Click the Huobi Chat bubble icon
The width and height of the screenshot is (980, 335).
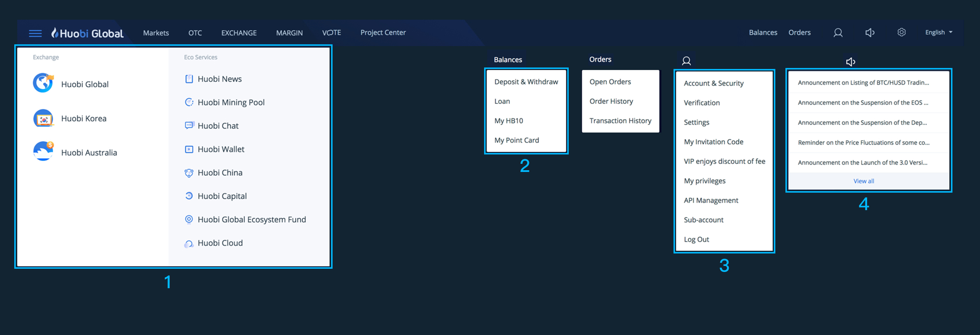tap(189, 125)
